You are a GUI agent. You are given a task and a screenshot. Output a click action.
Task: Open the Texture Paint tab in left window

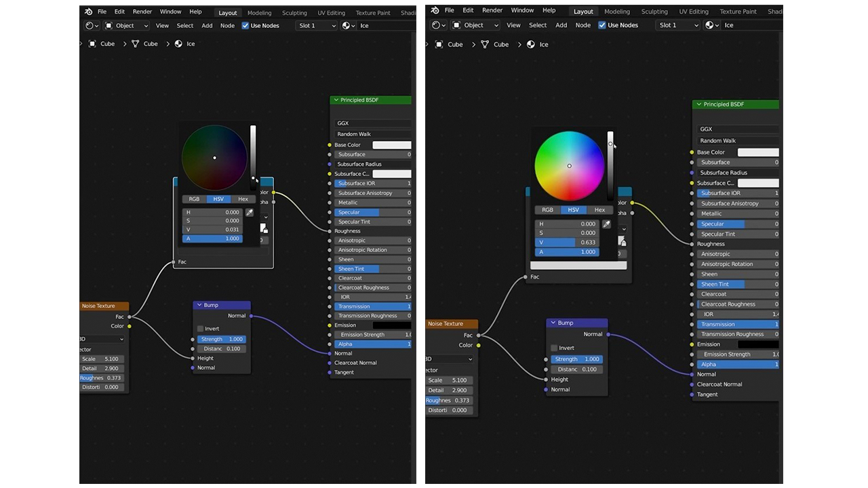[374, 13]
